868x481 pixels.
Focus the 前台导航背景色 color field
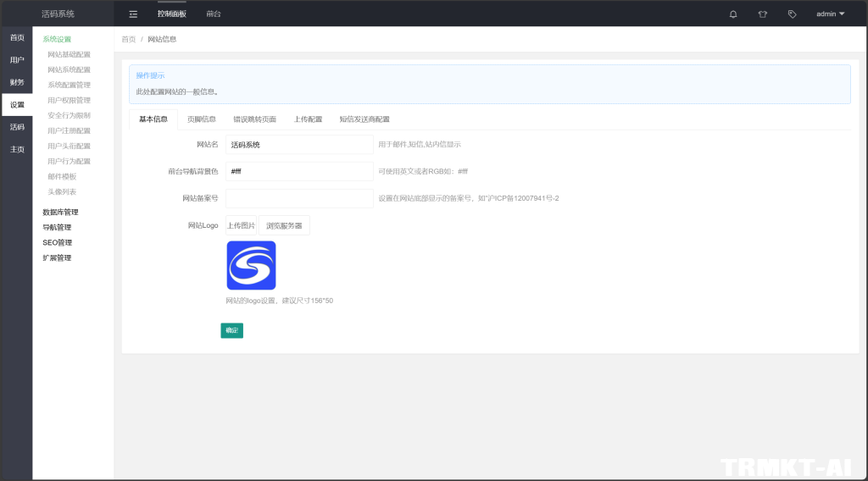[299, 172]
